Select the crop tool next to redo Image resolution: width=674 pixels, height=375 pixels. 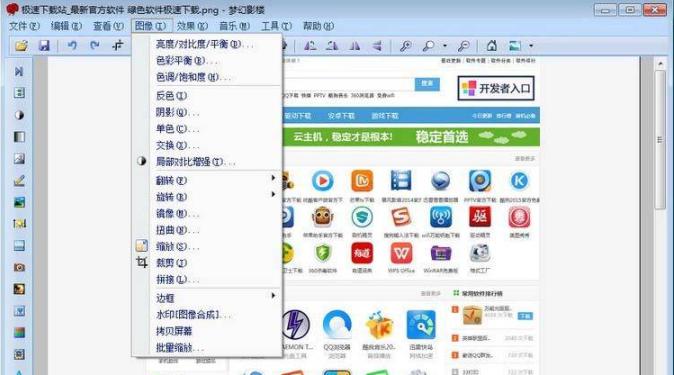click(117, 45)
